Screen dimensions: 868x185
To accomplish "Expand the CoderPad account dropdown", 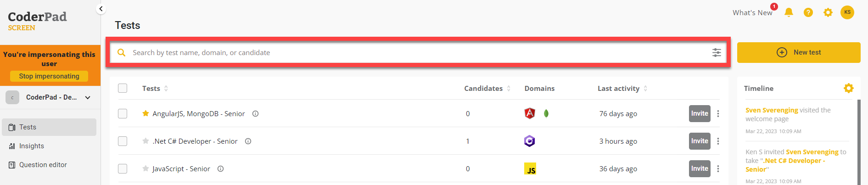I will coord(88,97).
